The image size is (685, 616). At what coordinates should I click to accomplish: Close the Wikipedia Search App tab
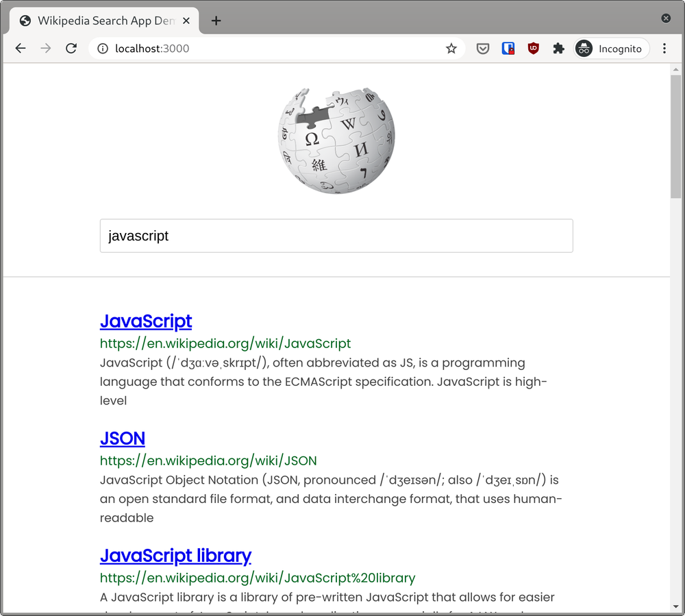(186, 21)
